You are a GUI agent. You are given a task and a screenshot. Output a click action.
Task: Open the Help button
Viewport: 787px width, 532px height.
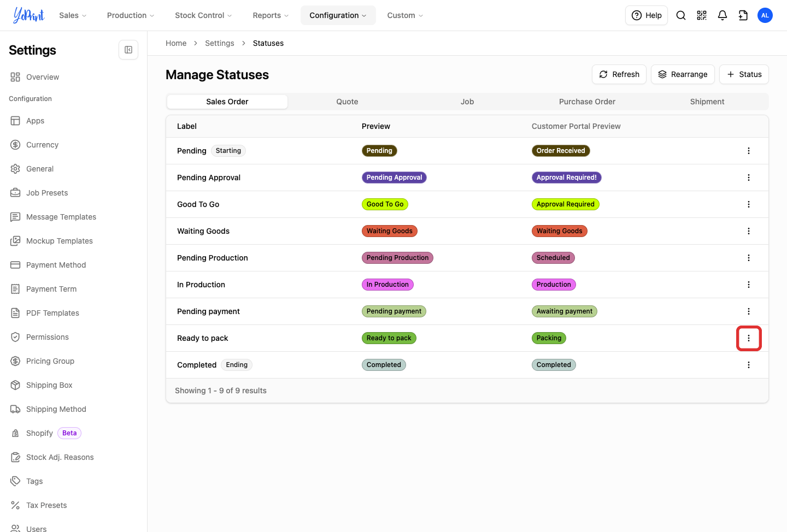pyautogui.click(x=647, y=15)
